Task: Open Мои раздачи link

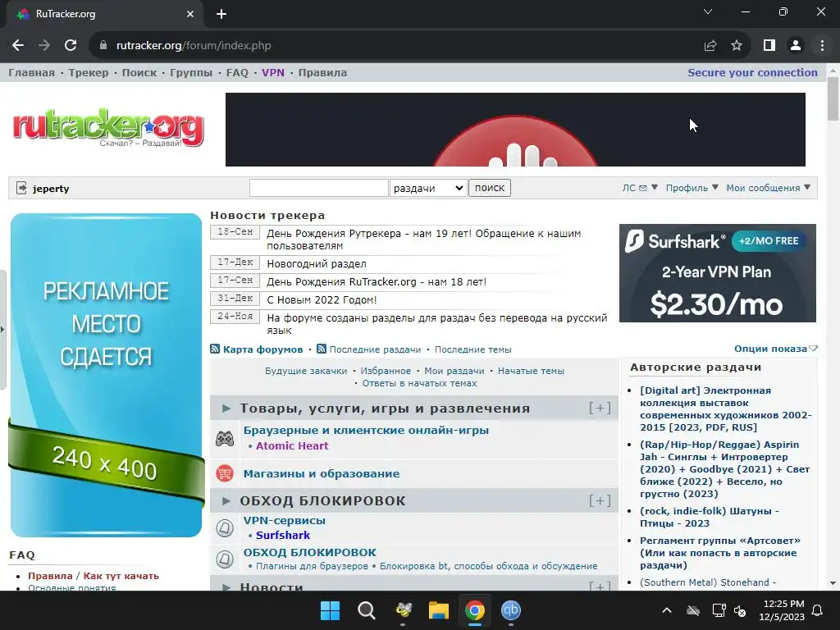Action: (454, 371)
